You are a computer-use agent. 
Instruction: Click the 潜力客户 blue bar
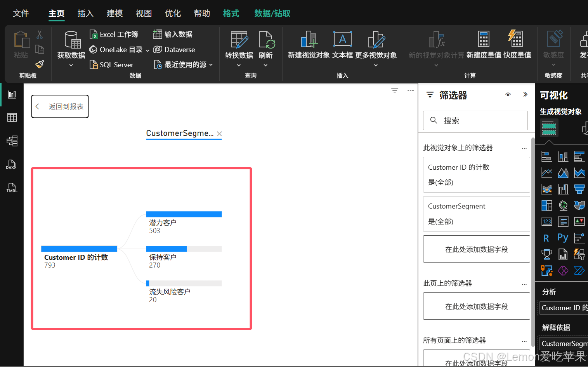coord(184,214)
